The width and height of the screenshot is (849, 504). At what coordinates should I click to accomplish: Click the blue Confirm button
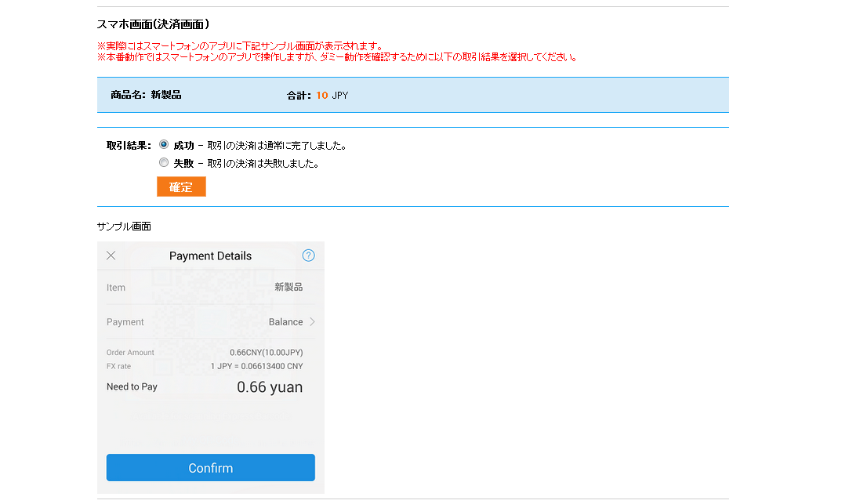[211, 468]
